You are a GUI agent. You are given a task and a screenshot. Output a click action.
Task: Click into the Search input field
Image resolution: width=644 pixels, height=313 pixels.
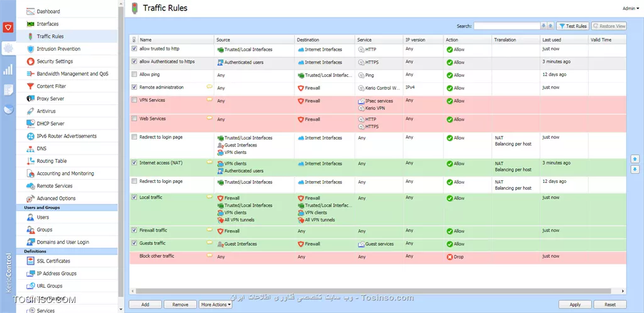(506, 26)
